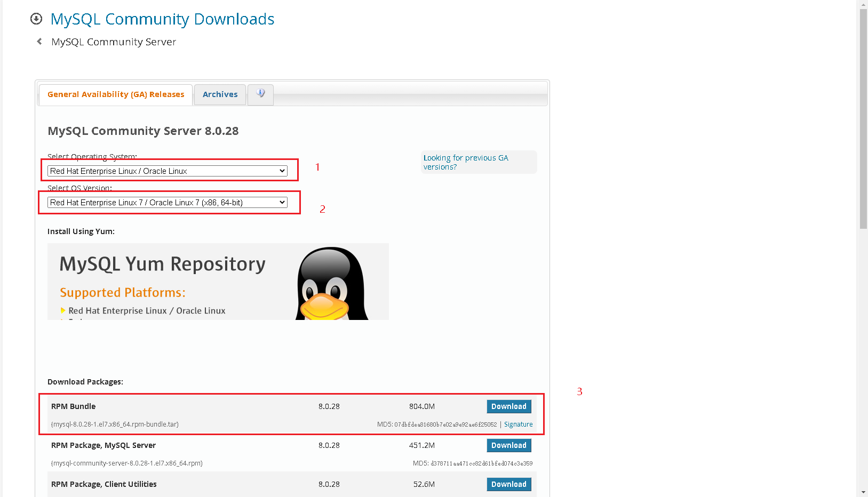The image size is (868, 497).
Task: Go back using the chevron before MySQL Community Server
Action: (x=39, y=42)
